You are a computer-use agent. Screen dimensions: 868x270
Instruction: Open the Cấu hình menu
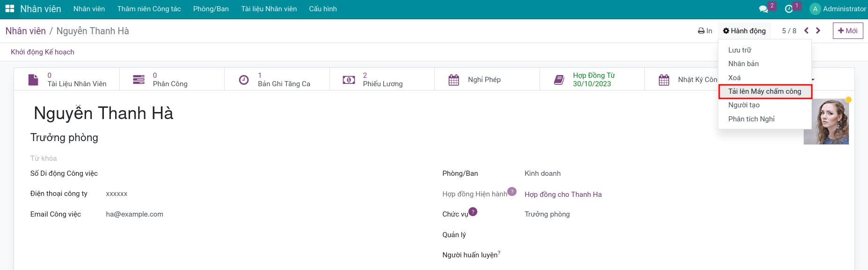point(322,9)
